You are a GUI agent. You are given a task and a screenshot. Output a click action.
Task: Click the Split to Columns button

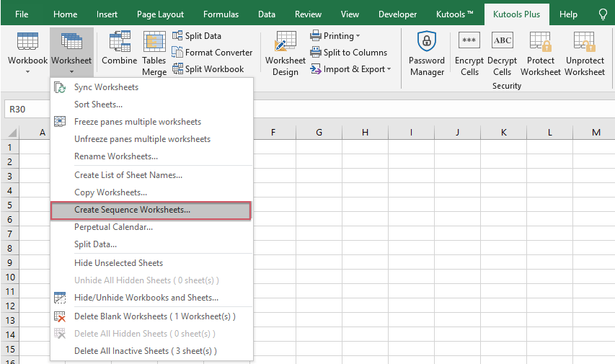[348, 52]
